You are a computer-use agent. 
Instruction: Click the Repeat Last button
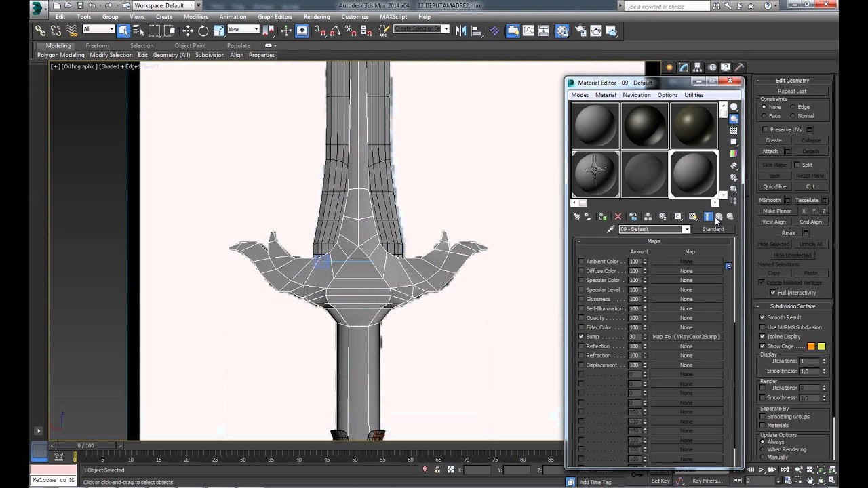click(793, 91)
